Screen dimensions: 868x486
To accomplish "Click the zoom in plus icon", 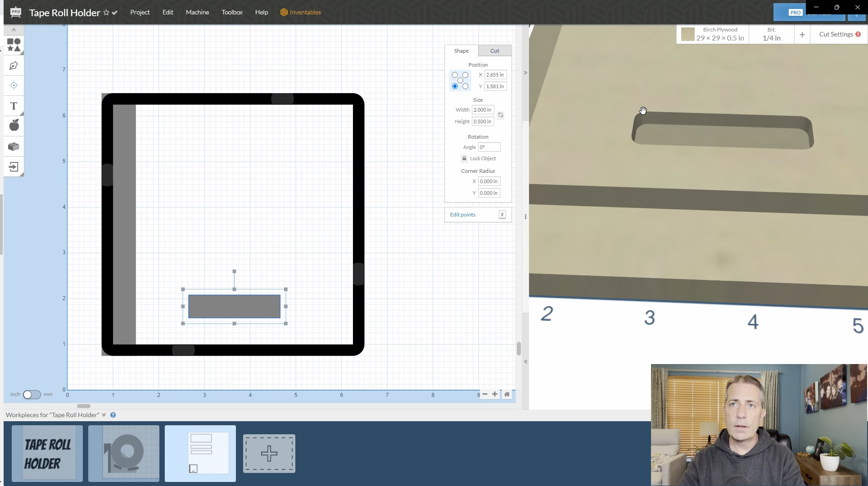I will tap(495, 394).
